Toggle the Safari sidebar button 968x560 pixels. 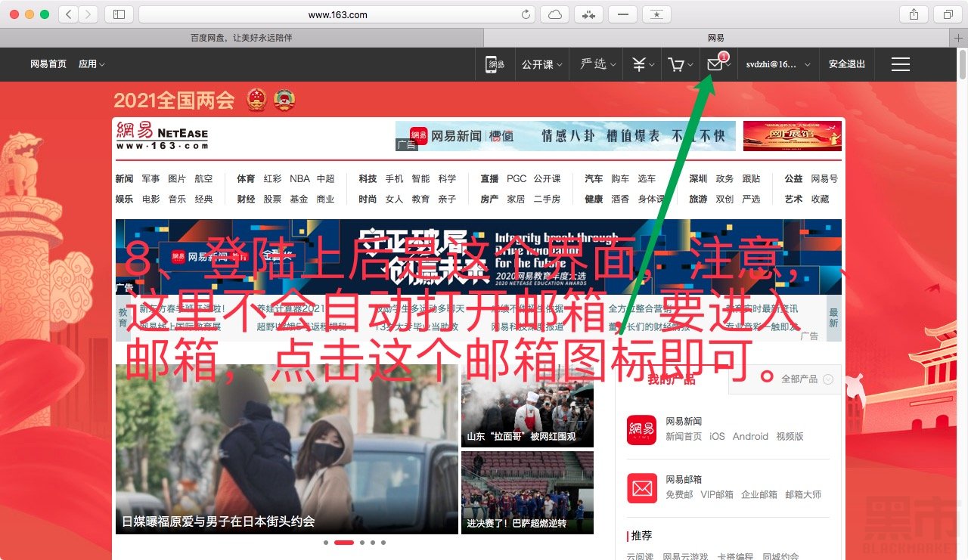[119, 14]
